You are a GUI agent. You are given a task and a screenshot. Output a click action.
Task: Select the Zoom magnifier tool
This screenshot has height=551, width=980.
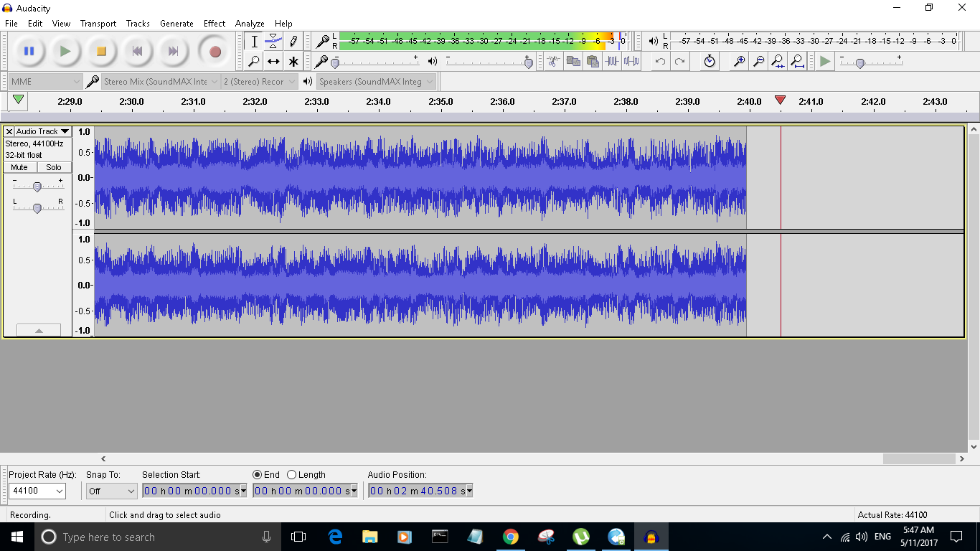point(254,62)
